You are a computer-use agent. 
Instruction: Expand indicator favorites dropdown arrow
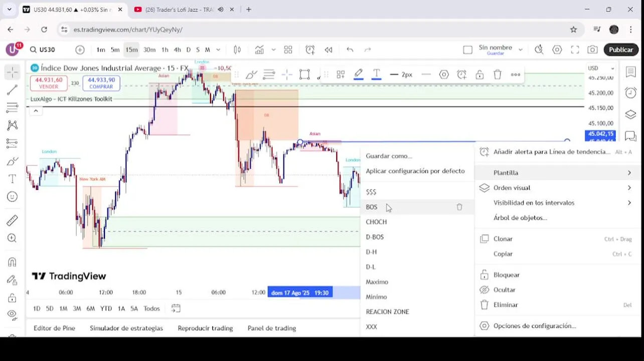tap(273, 50)
